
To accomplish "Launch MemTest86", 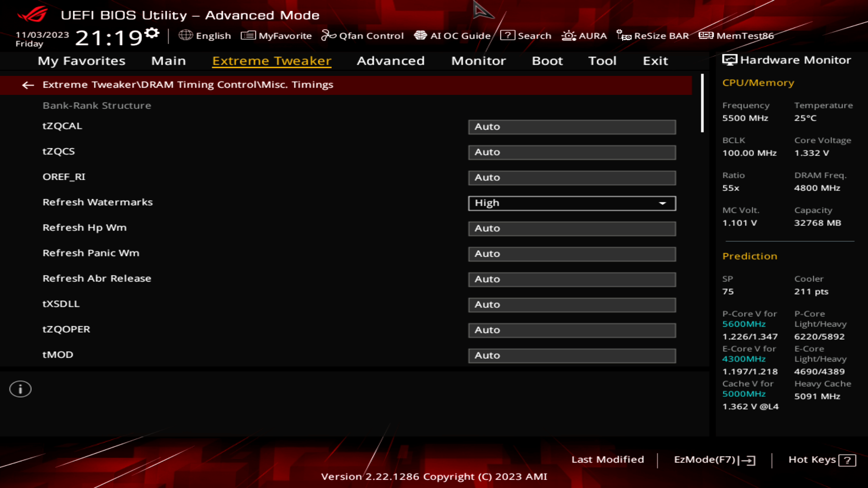I will point(738,36).
